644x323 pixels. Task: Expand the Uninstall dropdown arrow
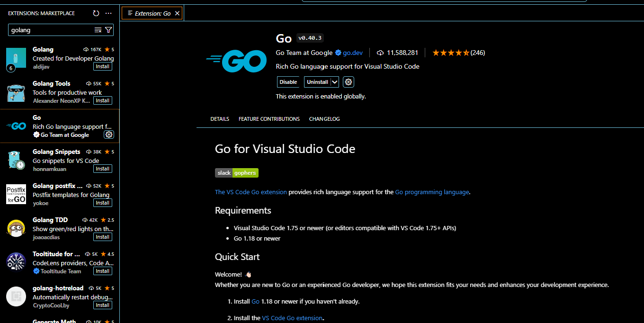click(x=335, y=82)
